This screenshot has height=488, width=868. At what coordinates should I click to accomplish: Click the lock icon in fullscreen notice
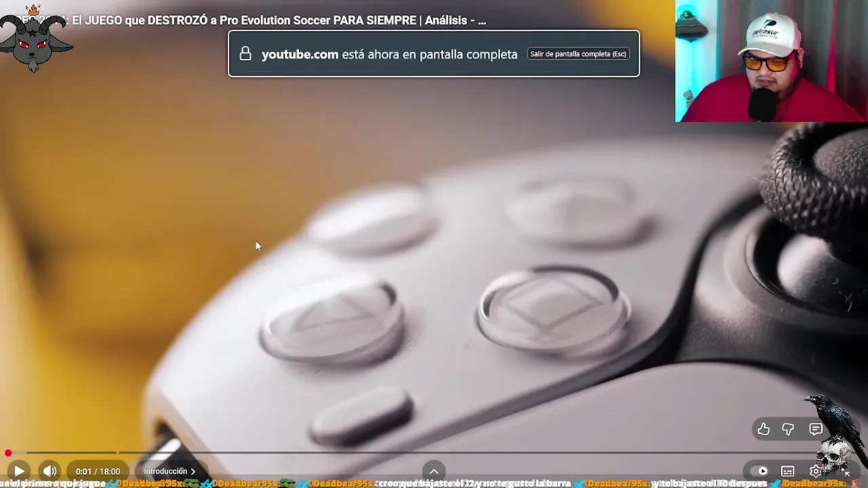[x=245, y=54]
